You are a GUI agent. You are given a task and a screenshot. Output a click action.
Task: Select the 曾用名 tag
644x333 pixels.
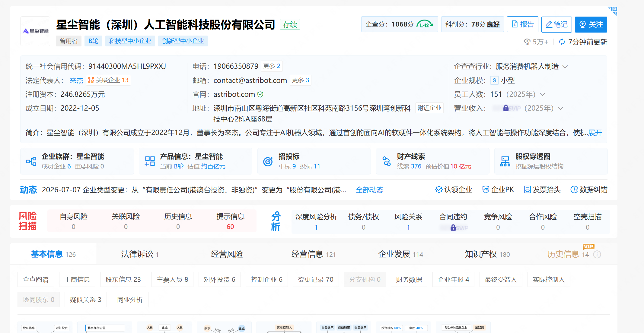pos(69,41)
